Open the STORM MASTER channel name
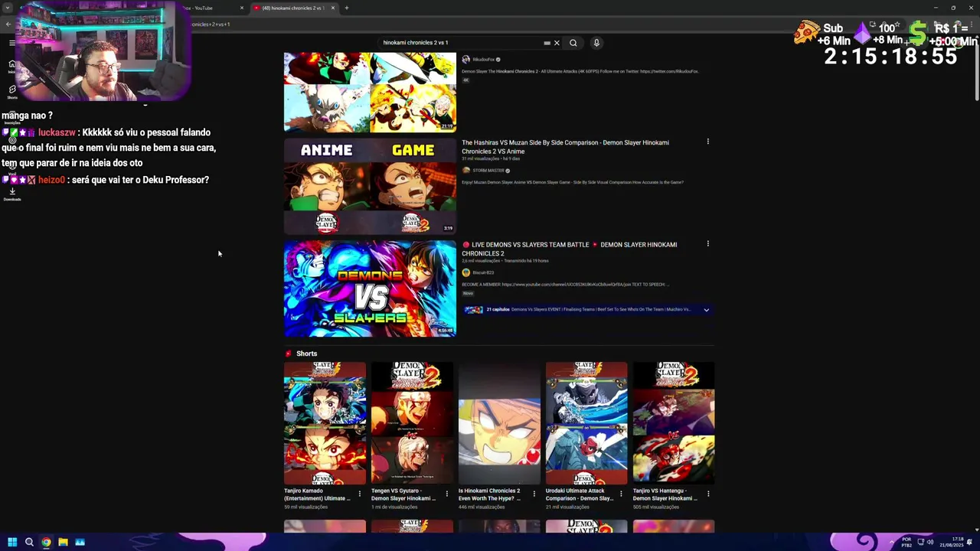 (x=488, y=171)
